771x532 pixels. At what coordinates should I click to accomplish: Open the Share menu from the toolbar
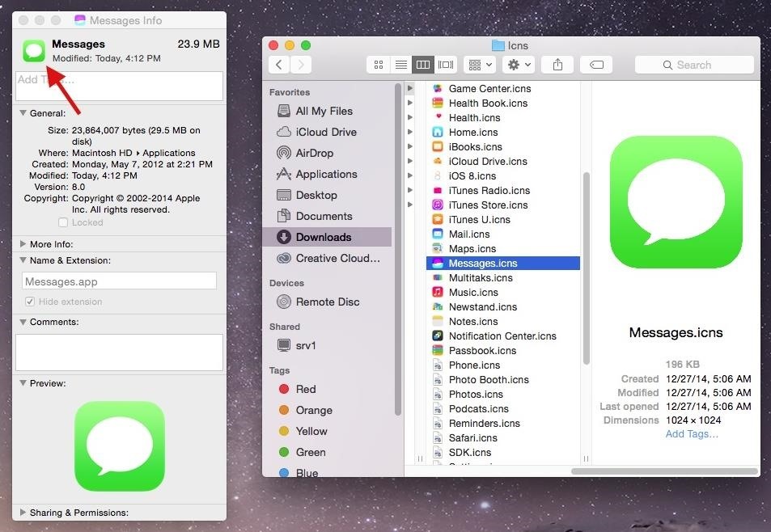[557, 65]
